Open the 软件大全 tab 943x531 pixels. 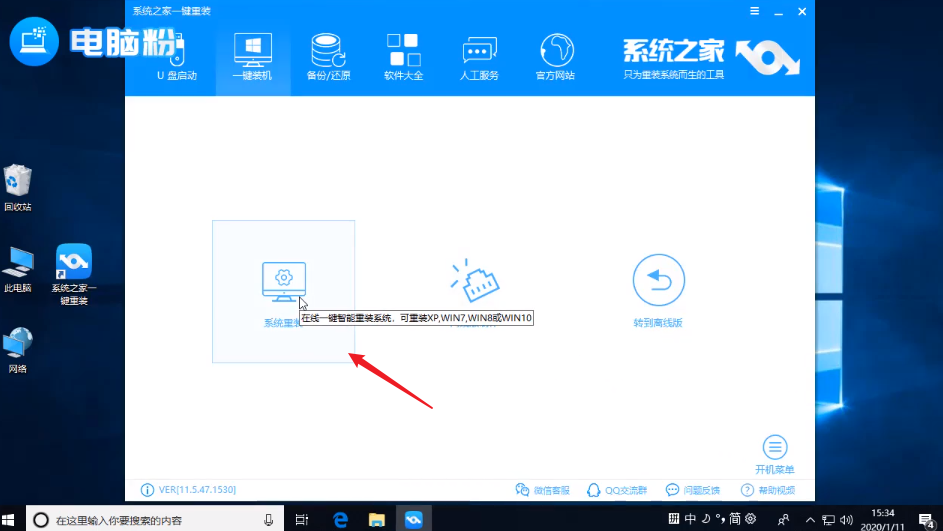[x=404, y=58]
